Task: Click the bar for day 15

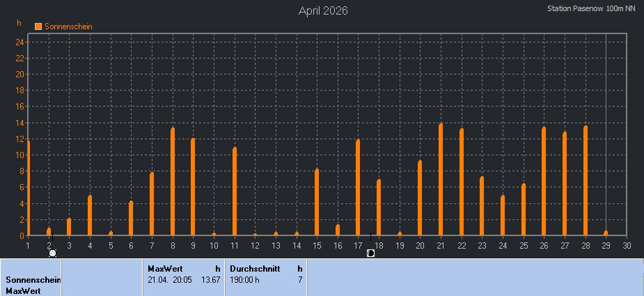Action: click(317, 202)
